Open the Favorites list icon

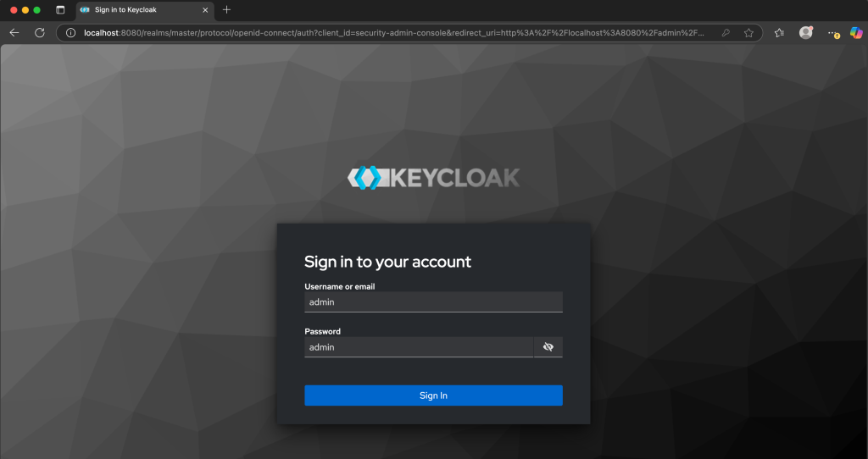click(x=779, y=33)
